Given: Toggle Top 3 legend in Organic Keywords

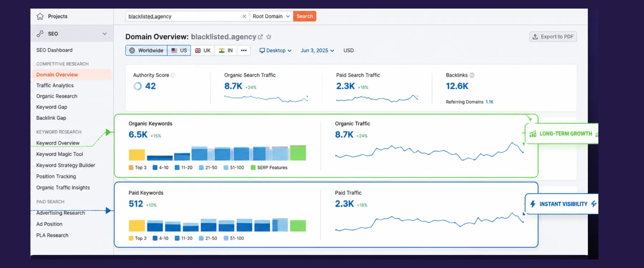Looking at the screenshot, I should click(138, 168).
